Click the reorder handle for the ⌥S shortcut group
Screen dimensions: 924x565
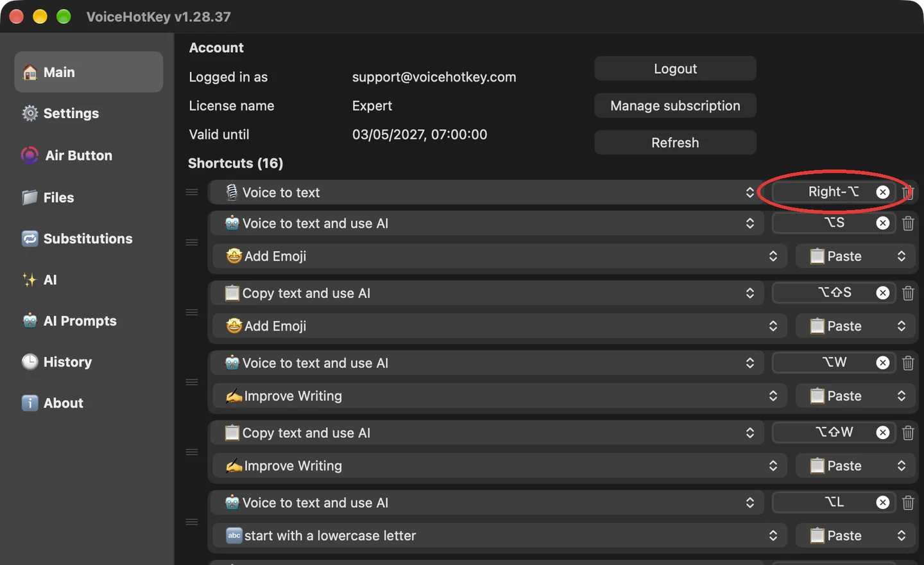[x=192, y=242]
